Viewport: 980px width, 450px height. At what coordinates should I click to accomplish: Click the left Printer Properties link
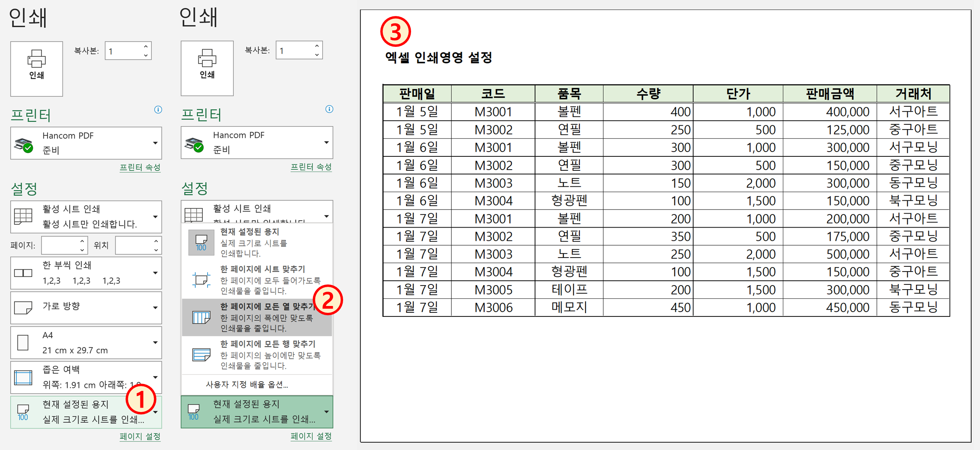tap(140, 168)
